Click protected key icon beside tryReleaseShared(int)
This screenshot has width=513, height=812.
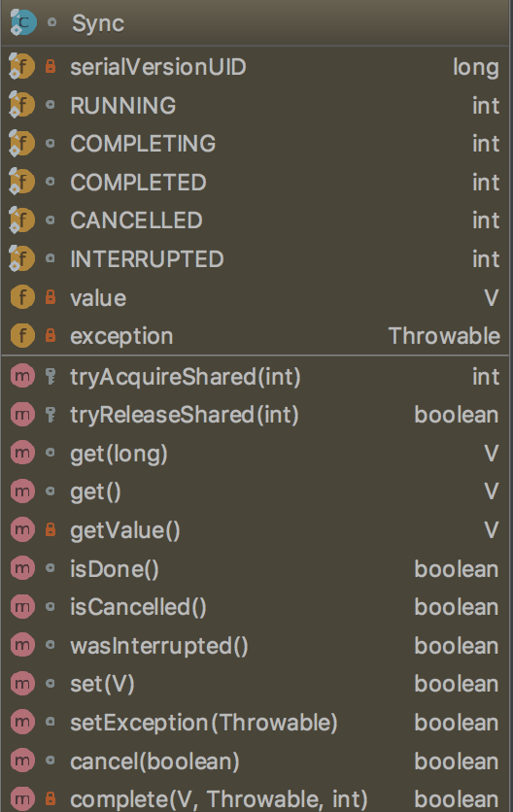coord(51,415)
